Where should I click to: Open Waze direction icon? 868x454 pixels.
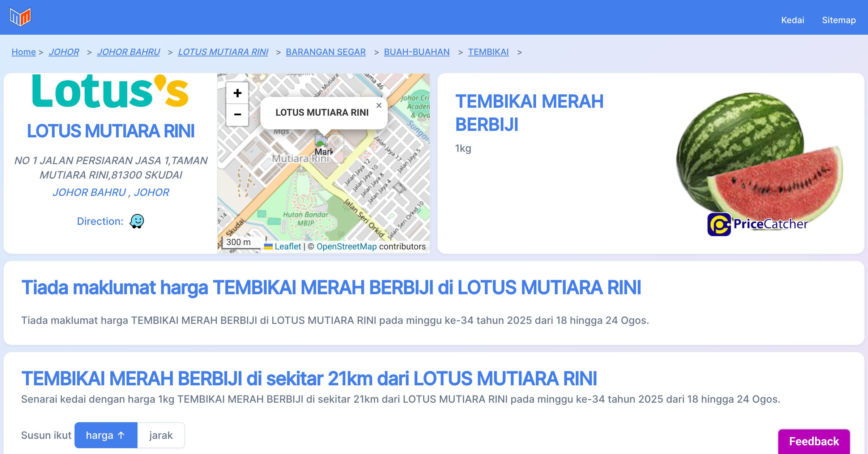(137, 221)
